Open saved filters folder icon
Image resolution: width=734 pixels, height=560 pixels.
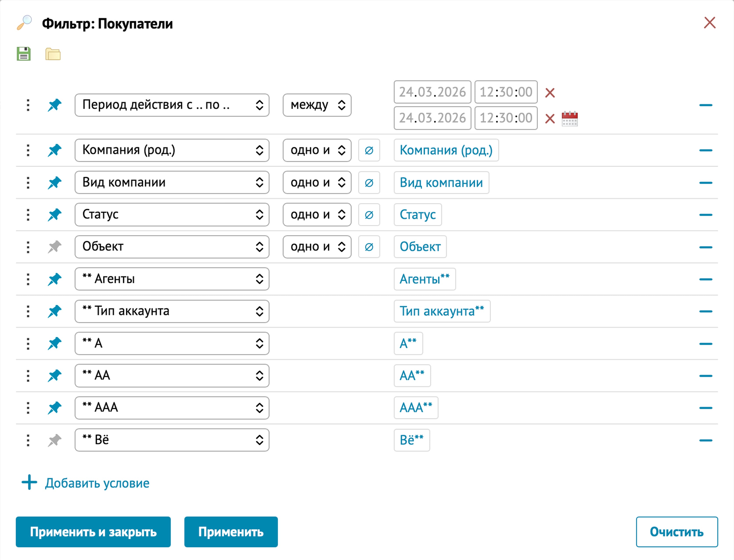53,54
